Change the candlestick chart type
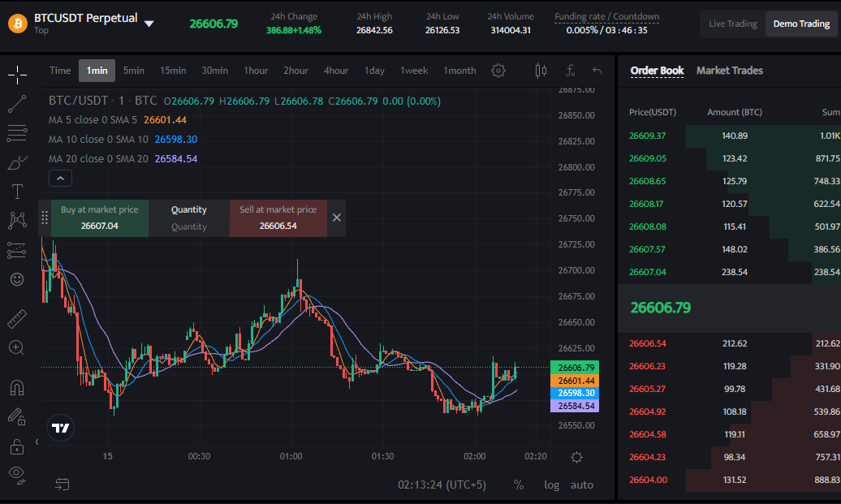 tap(541, 71)
